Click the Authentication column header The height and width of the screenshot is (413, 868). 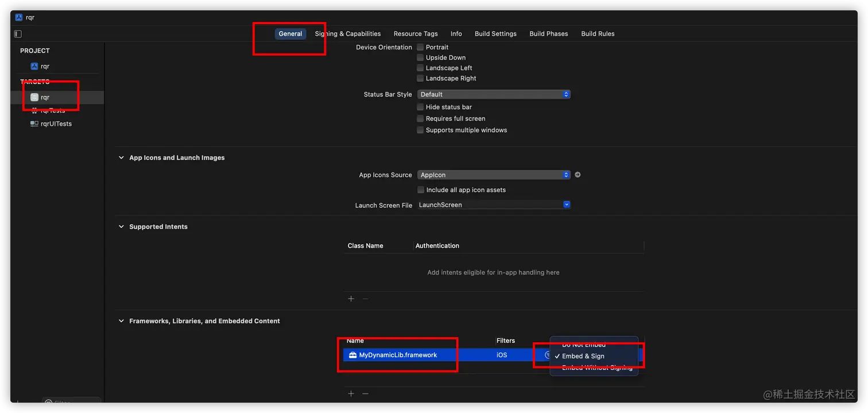pyautogui.click(x=437, y=245)
